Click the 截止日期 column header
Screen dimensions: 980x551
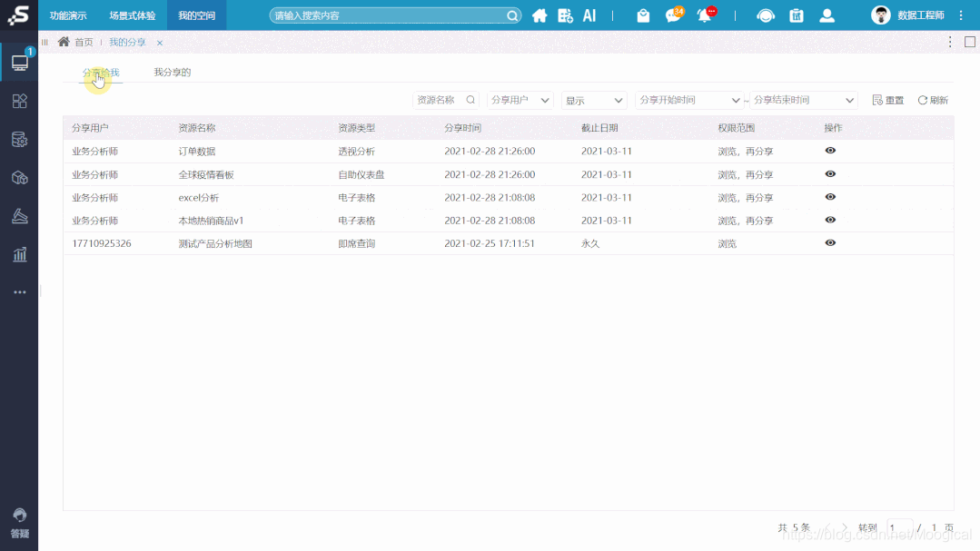599,128
